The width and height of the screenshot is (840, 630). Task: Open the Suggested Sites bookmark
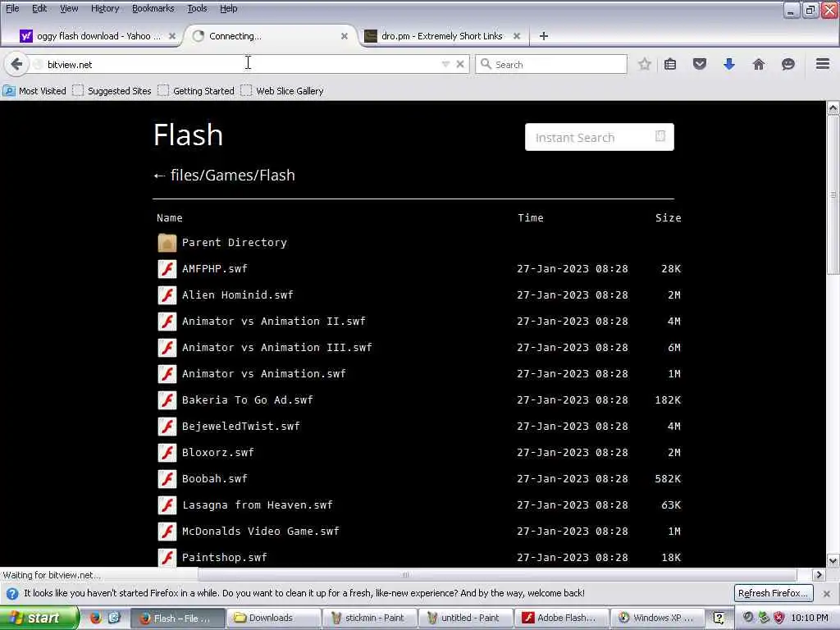click(x=112, y=91)
